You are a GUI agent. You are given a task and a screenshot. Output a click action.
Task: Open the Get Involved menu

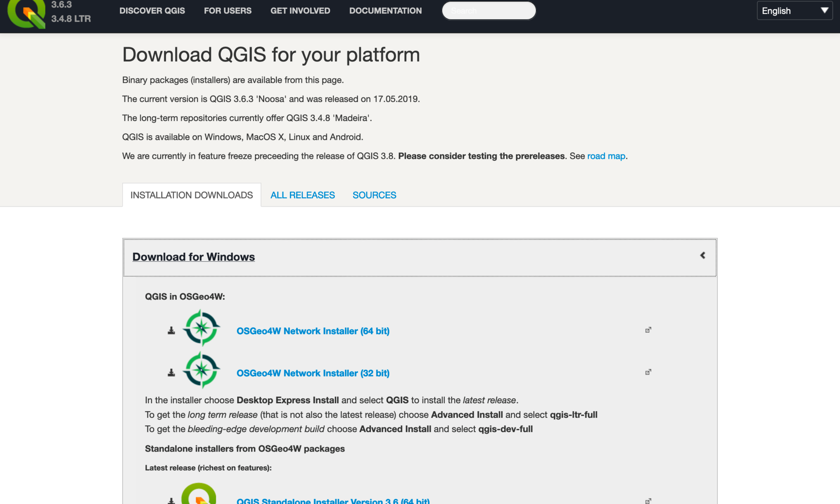coord(300,11)
